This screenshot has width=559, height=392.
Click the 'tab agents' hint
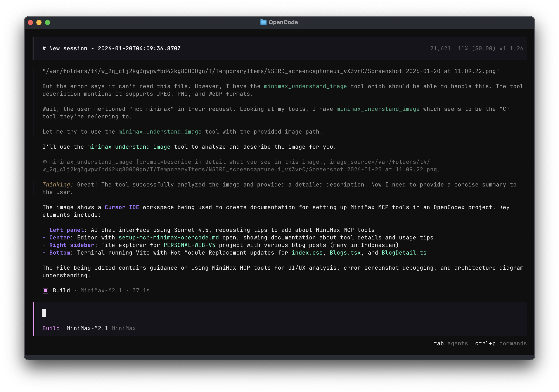[451, 343]
